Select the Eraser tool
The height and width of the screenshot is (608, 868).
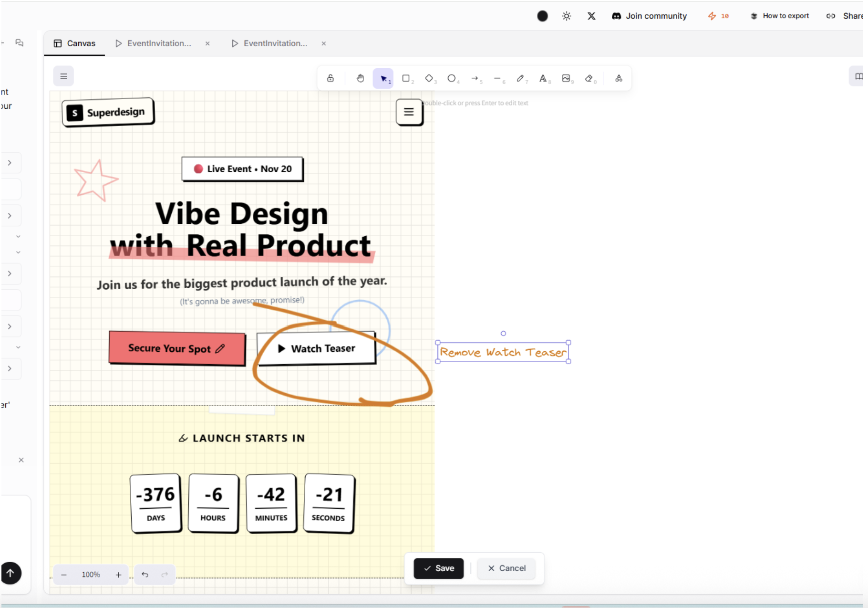click(589, 78)
